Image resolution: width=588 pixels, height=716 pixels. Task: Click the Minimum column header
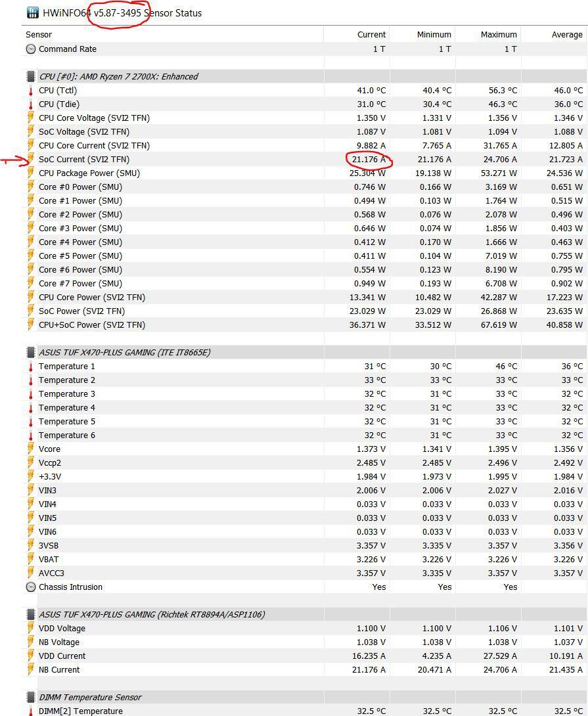pos(434,35)
